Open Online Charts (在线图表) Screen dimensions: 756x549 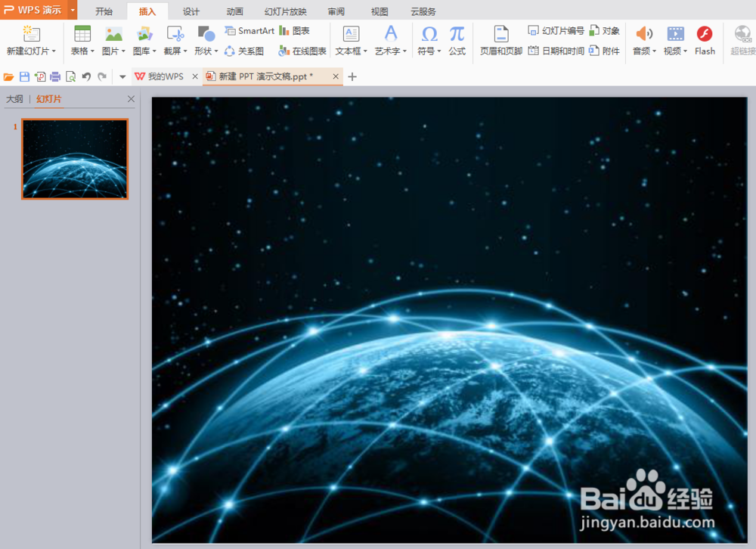pos(302,51)
